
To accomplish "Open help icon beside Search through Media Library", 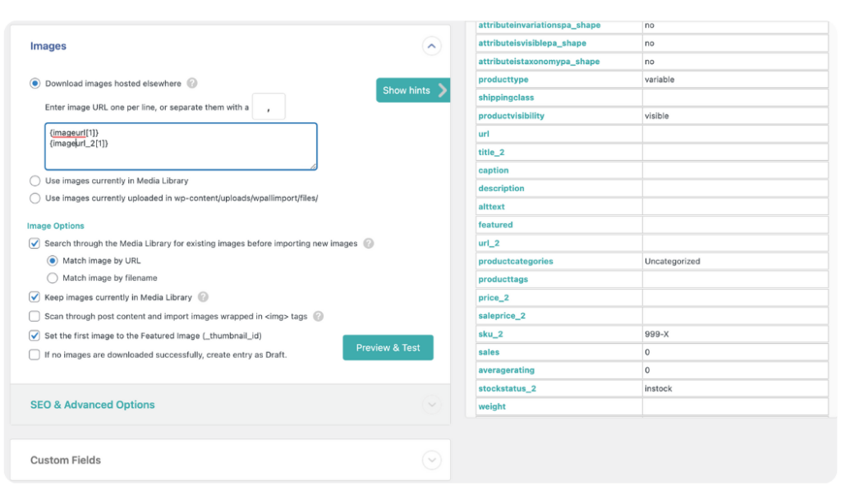I will coord(369,244).
